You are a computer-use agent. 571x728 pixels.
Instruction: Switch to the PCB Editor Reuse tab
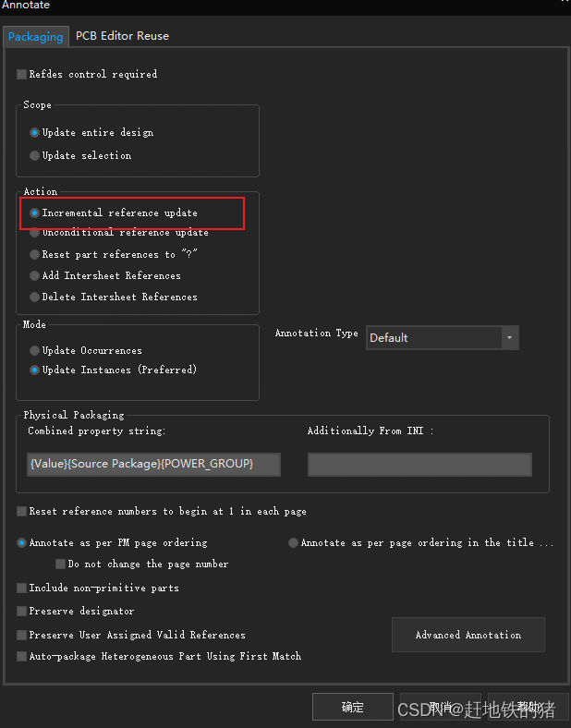click(122, 36)
